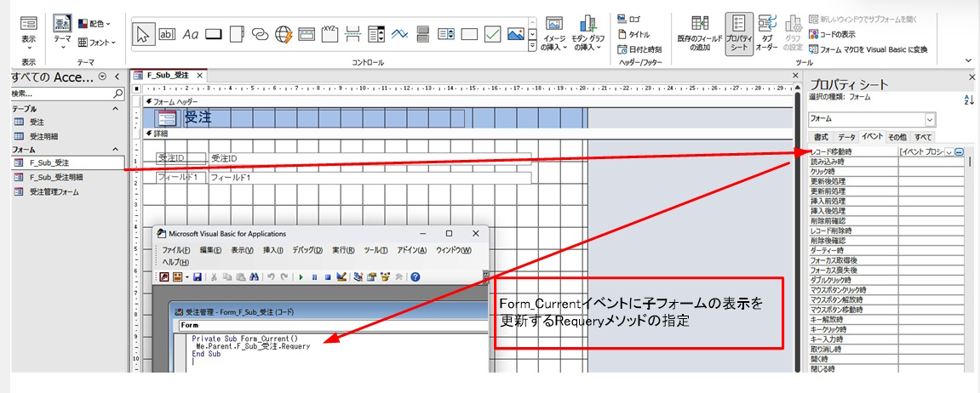Open the 実行(R) menu in VBA
The image size is (980, 393).
(343, 250)
